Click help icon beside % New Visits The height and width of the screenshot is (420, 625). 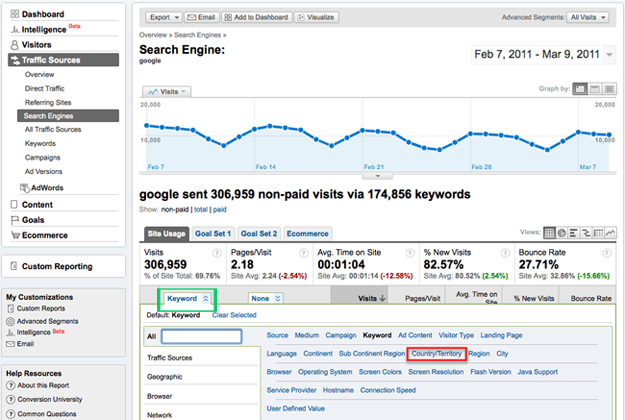point(505,253)
